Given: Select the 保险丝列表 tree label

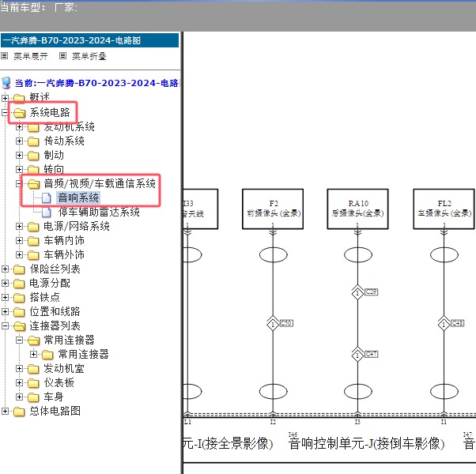Looking at the screenshot, I should pos(55,269).
